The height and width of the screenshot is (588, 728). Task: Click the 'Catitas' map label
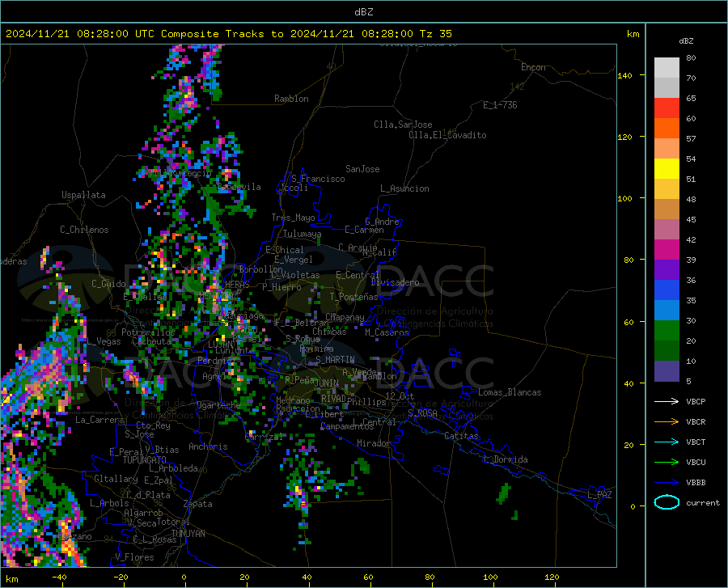click(x=461, y=436)
